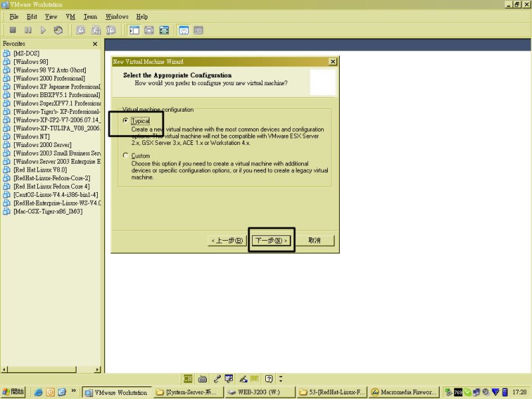Toggle the Favorites sidebar toolbar icon
The image size is (532, 399).
[x=134, y=30]
